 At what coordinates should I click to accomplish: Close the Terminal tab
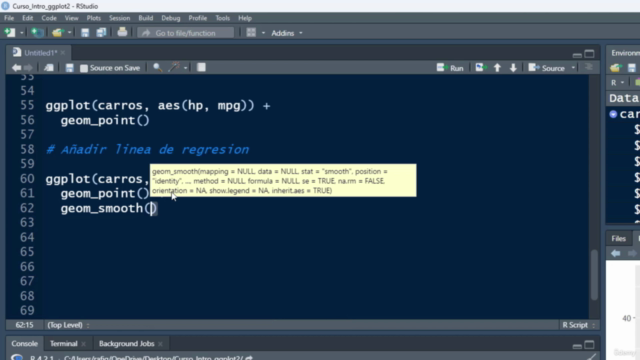(x=83, y=344)
